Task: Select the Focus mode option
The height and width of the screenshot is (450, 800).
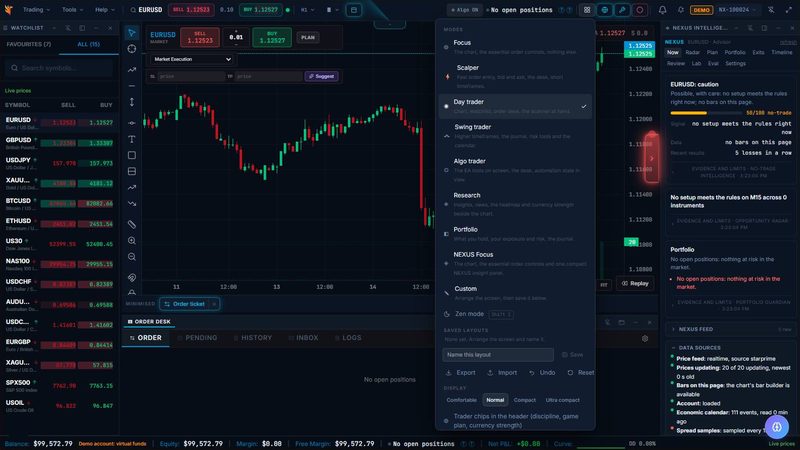Action: point(515,47)
